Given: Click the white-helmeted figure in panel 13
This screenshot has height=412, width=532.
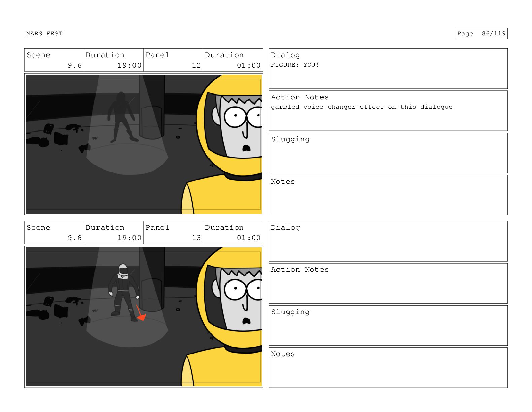Looking at the screenshot, I should click(x=123, y=292).
